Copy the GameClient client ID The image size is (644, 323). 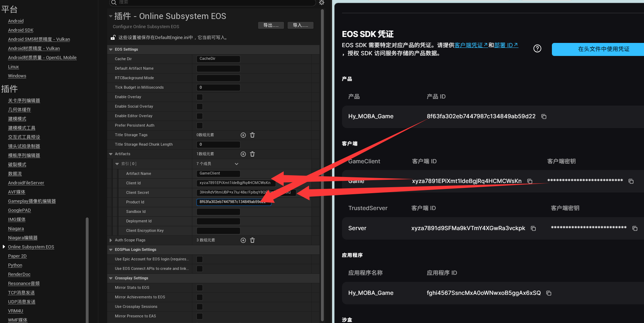coord(530,181)
